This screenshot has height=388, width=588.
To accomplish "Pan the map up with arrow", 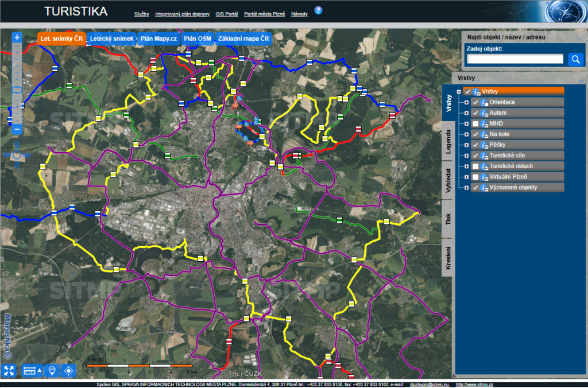I will [x=17, y=145].
